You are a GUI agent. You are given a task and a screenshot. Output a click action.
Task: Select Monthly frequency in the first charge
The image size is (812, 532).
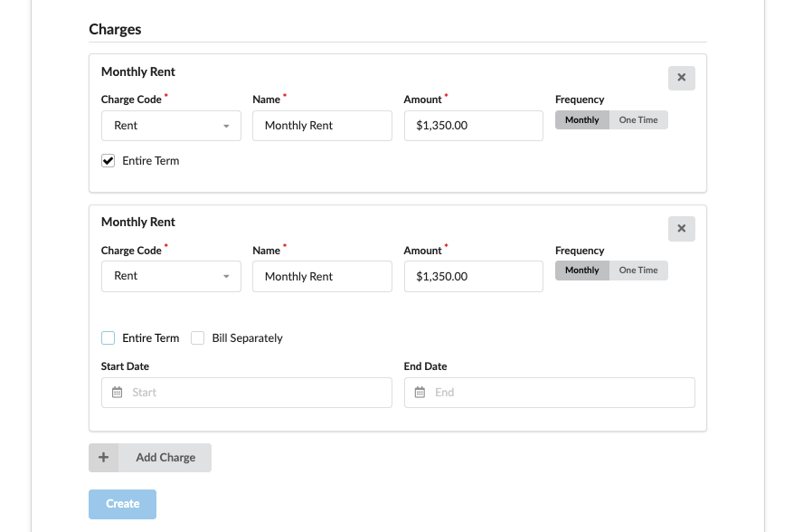point(582,119)
